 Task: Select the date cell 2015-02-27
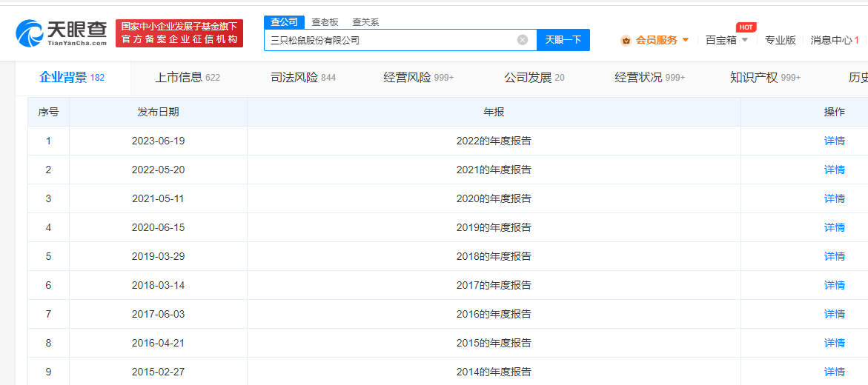pyautogui.click(x=159, y=372)
